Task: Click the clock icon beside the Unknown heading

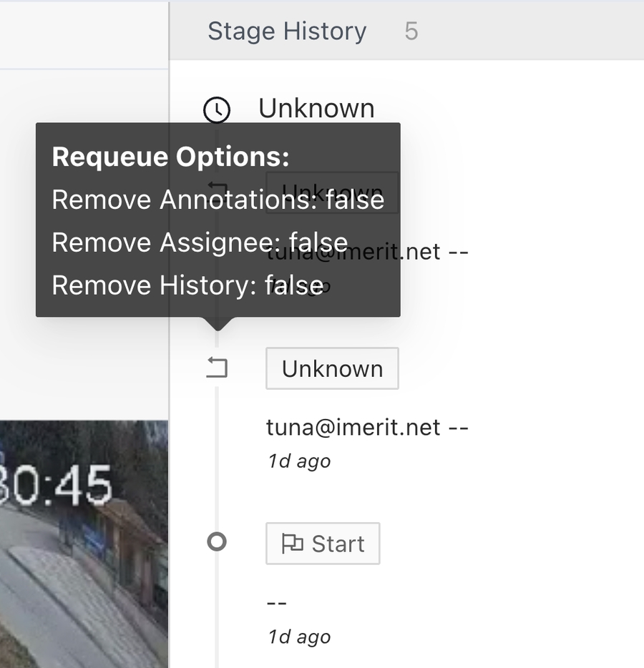Action: point(217,110)
